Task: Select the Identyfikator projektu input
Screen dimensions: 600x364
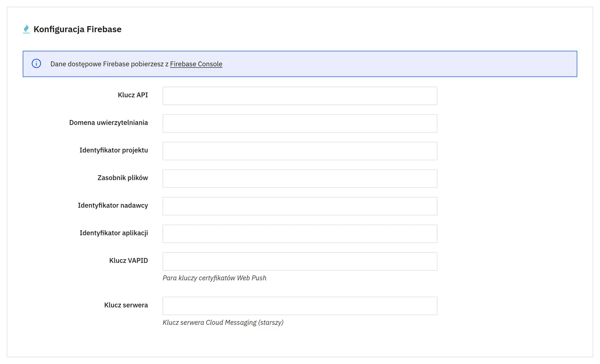Action: (x=300, y=151)
